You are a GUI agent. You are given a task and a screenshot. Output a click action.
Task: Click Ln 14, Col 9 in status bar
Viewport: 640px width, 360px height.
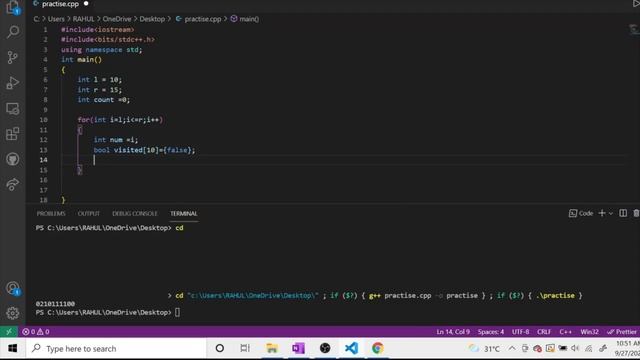coord(453,332)
